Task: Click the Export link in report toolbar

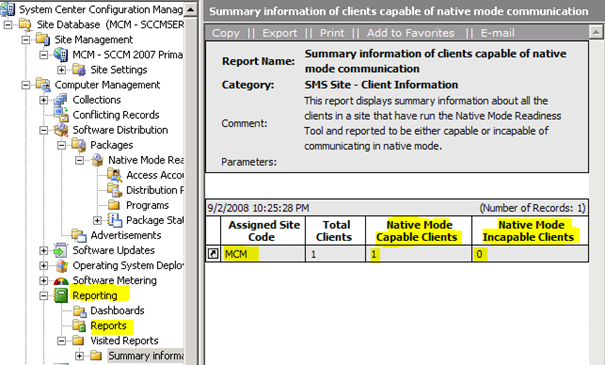Action: [x=280, y=33]
